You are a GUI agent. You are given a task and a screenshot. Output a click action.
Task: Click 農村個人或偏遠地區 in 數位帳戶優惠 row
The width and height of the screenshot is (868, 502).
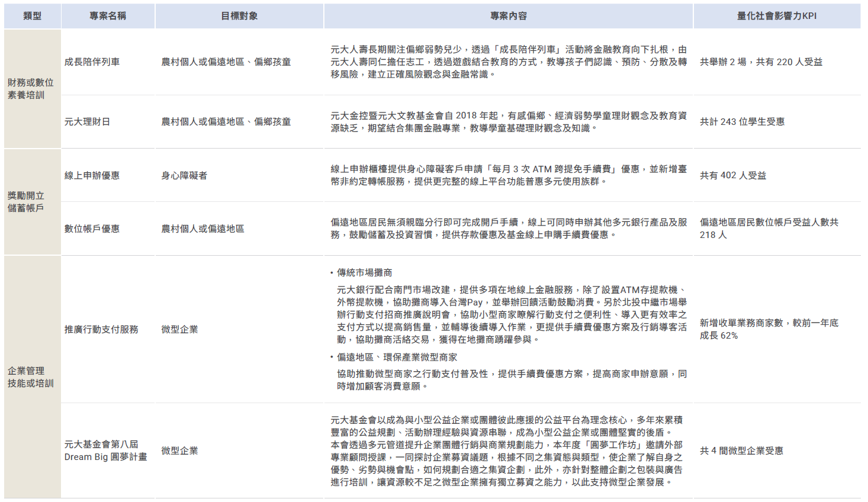[x=202, y=229]
